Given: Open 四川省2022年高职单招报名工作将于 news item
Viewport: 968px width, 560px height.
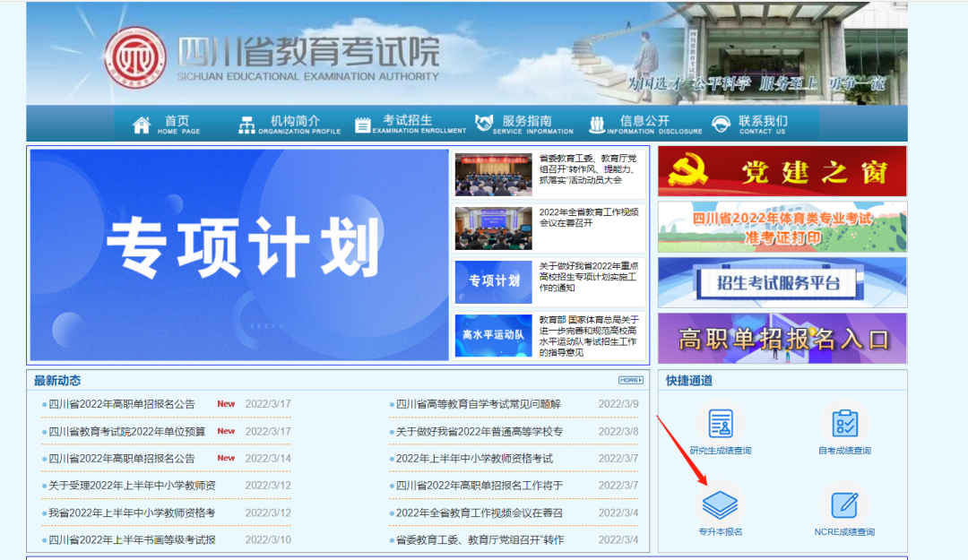Looking at the screenshot, I should coord(479,486).
